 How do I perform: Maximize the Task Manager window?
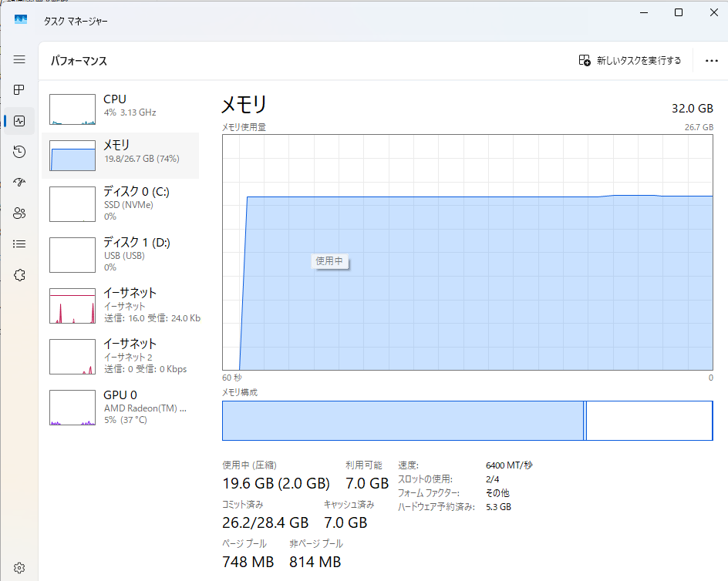pyautogui.click(x=679, y=12)
